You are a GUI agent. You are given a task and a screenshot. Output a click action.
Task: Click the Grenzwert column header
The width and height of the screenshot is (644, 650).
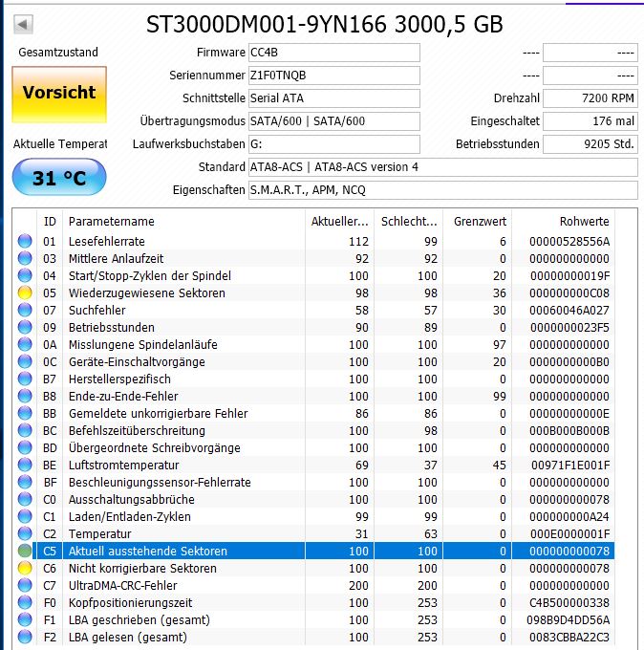(x=477, y=222)
